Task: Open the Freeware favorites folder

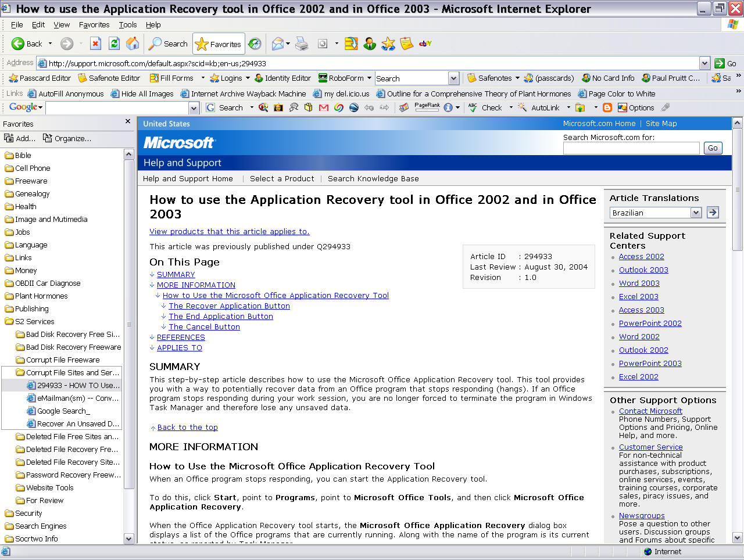Action: tap(26, 181)
